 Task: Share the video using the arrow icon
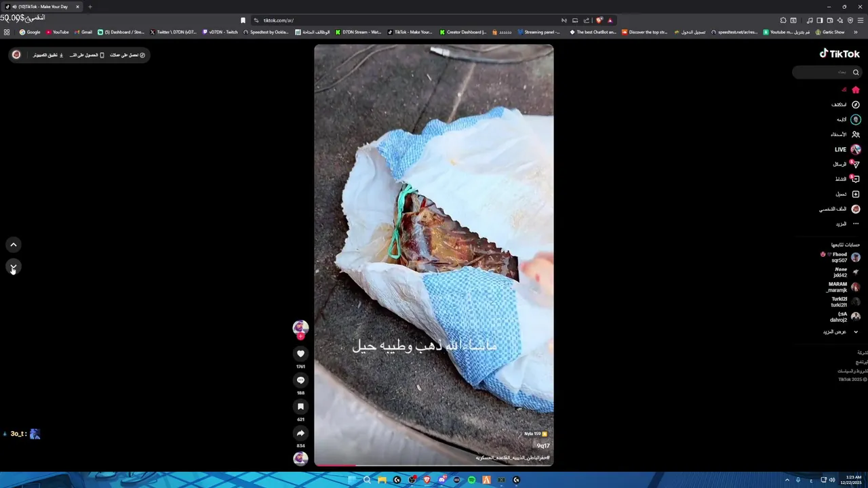(300, 433)
